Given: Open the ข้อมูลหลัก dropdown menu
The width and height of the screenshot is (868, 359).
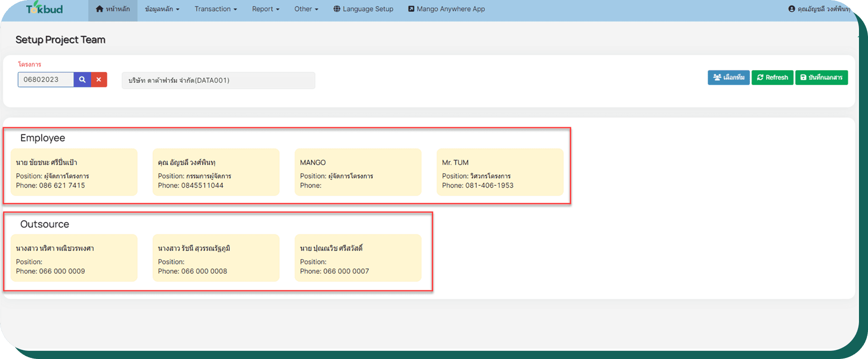Looking at the screenshot, I should point(162,9).
